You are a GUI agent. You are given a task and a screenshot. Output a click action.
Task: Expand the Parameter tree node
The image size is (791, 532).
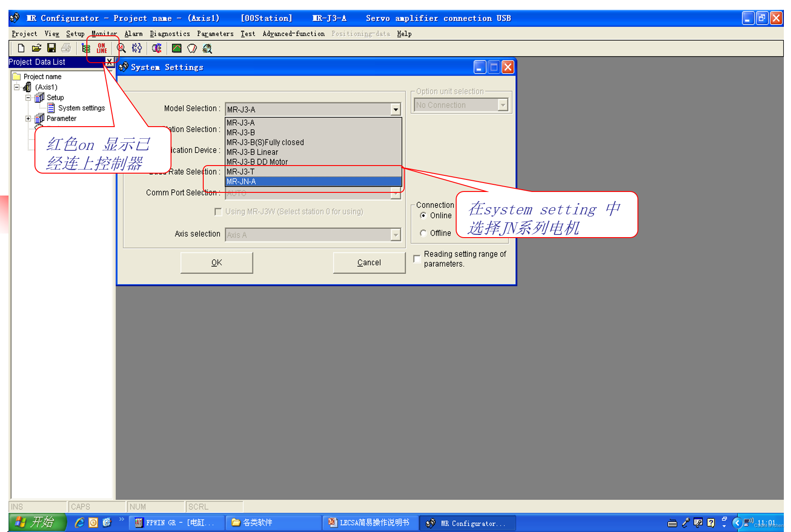[28, 119]
